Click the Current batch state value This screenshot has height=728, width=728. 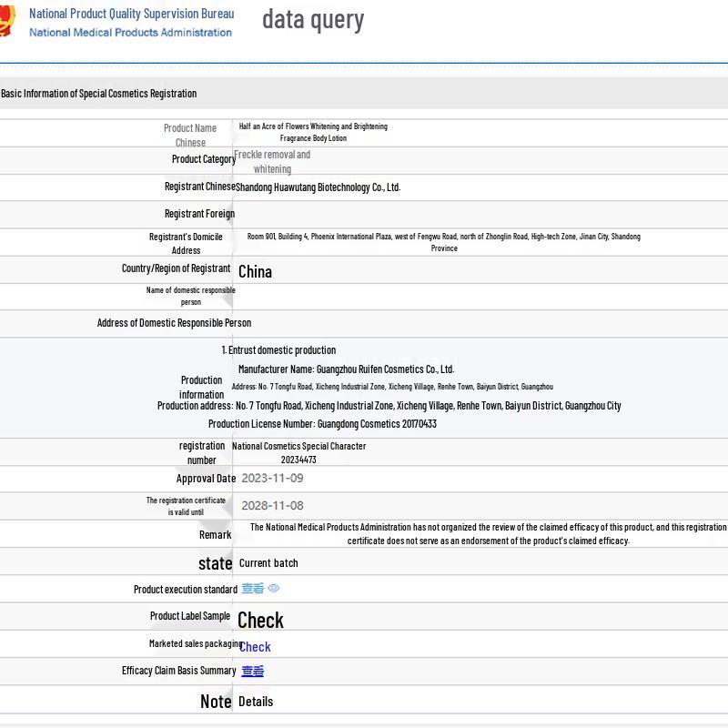click(x=268, y=563)
